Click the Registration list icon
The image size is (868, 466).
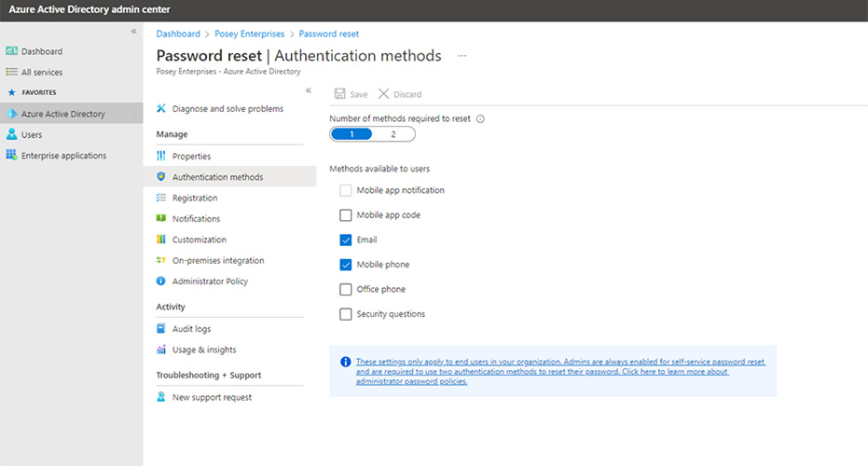[161, 198]
